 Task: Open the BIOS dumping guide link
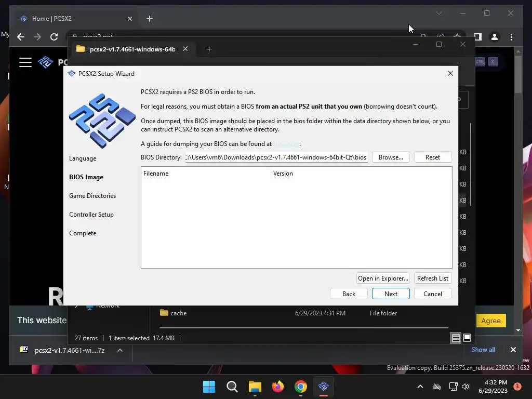[287, 144]
